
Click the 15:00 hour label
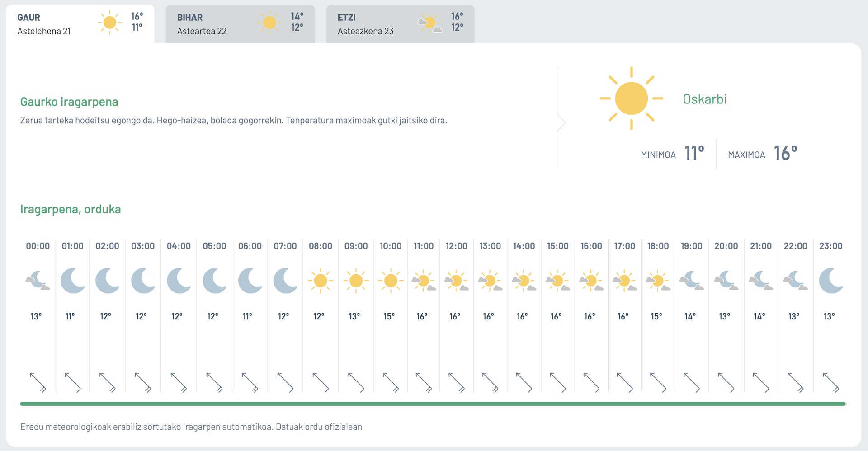point(558,246)
